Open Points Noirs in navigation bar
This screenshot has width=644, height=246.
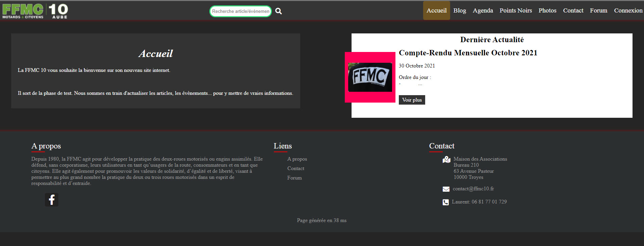(516, 10)
